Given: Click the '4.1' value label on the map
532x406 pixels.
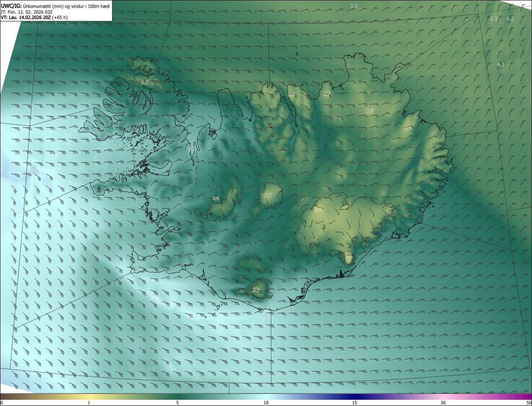Looking at the screenshot, I should tap(500, 64).
